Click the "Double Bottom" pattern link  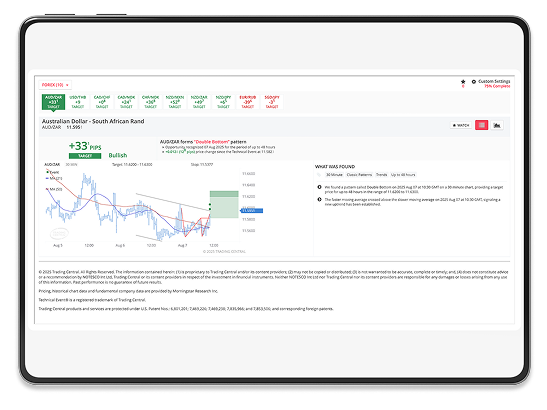pos(212,142)
